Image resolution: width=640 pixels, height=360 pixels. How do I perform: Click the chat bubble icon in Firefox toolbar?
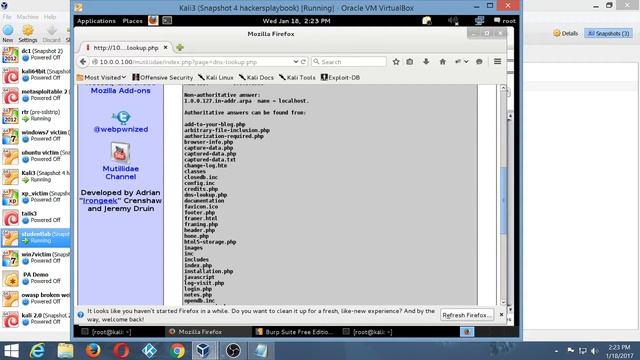(x=479, y=62)
